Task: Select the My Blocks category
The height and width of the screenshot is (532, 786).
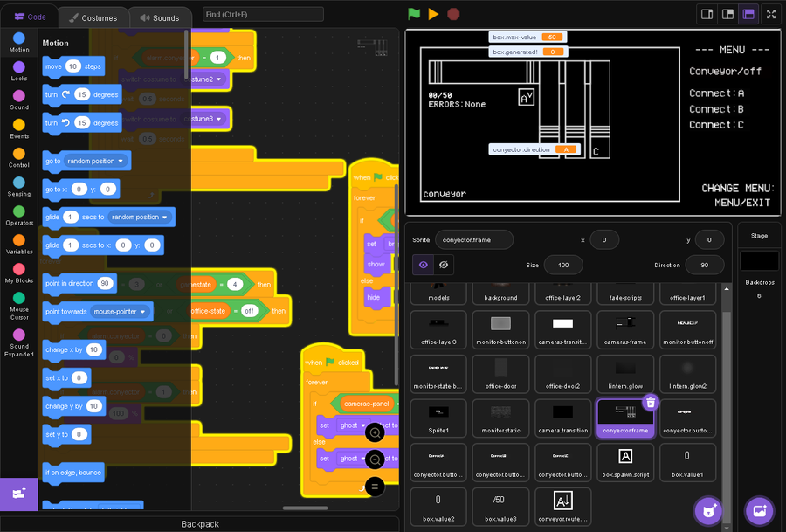Action: point(19,273)
